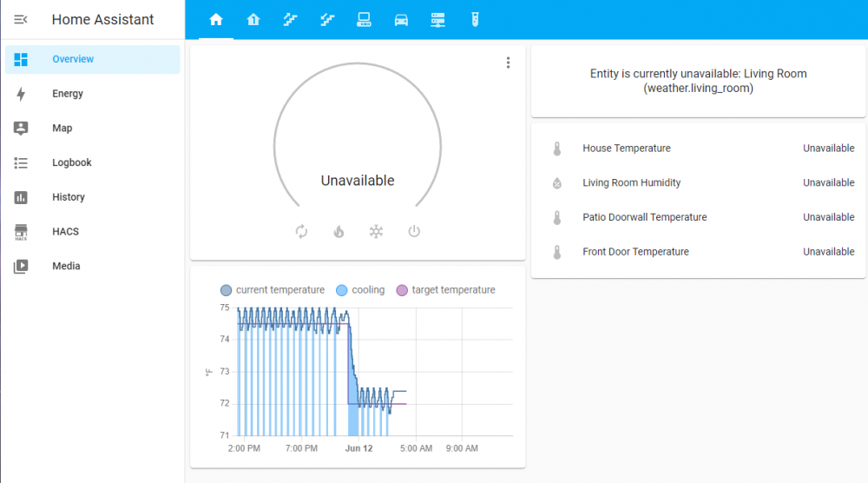Click the 7:00 PM chart axis label
Viewport: 868px width, 483px height.
tap(302, 448)
